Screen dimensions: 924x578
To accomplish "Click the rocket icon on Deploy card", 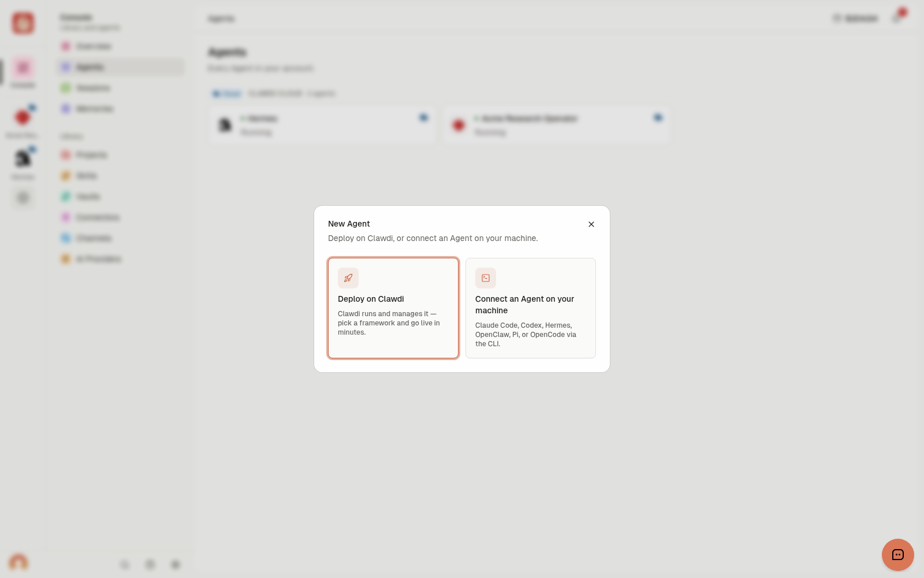I will point(348,278).
